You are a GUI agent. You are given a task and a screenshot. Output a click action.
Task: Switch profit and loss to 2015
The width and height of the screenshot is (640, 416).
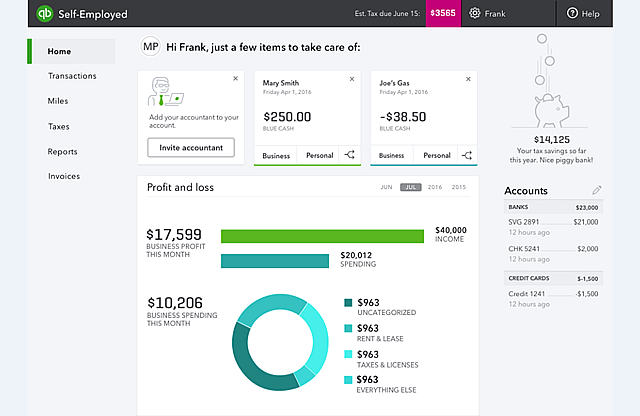tap(459, 187)
